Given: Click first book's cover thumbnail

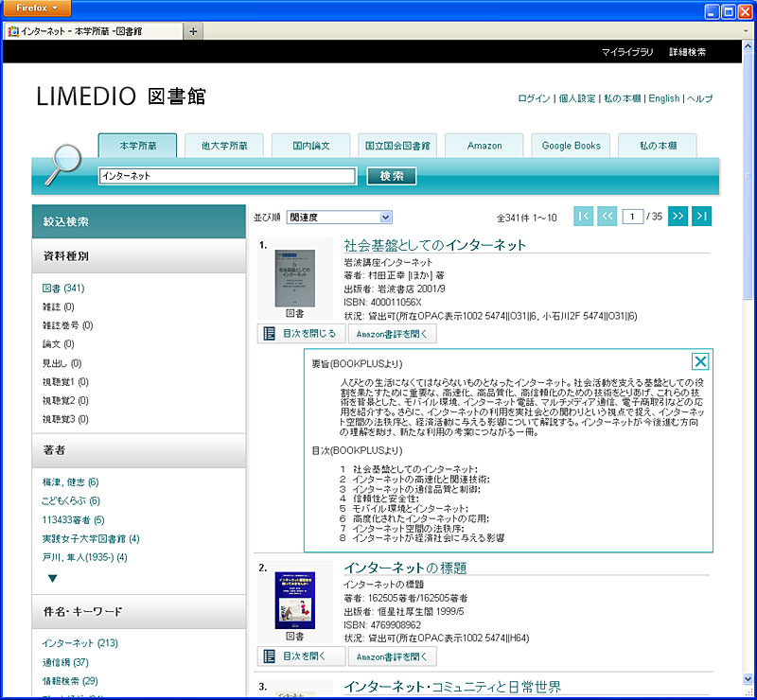Looking at the screenshot, I should pyautogui.click(x=294, y=277).
